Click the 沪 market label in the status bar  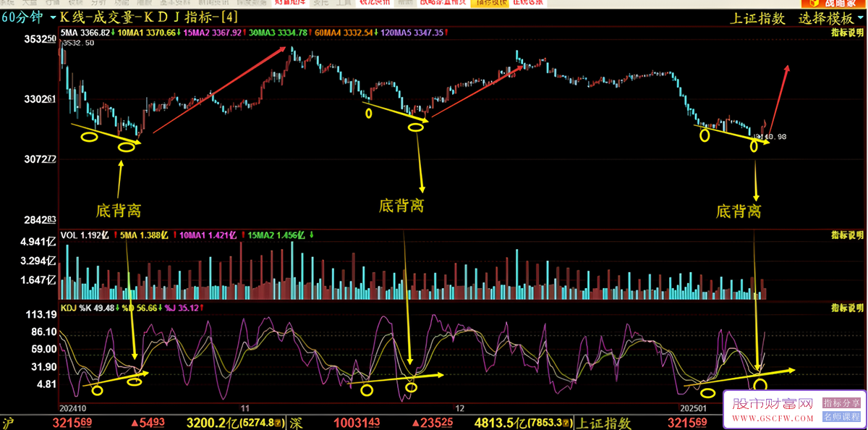8,422
